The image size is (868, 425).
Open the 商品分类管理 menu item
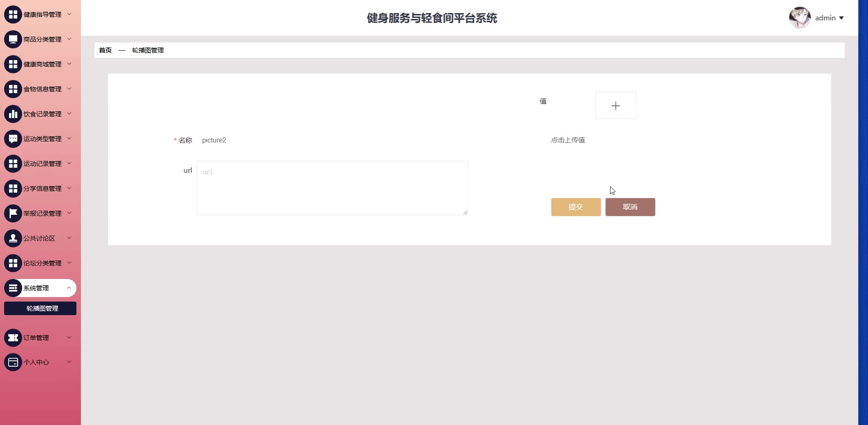40,39
